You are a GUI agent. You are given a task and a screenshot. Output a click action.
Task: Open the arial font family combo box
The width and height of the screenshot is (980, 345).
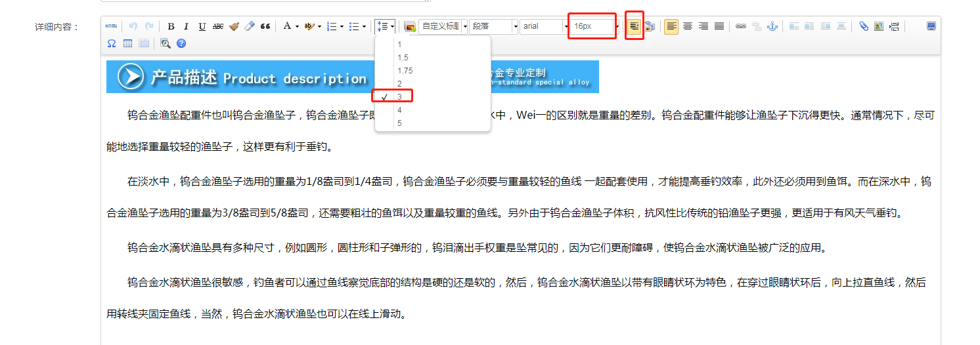545,26
